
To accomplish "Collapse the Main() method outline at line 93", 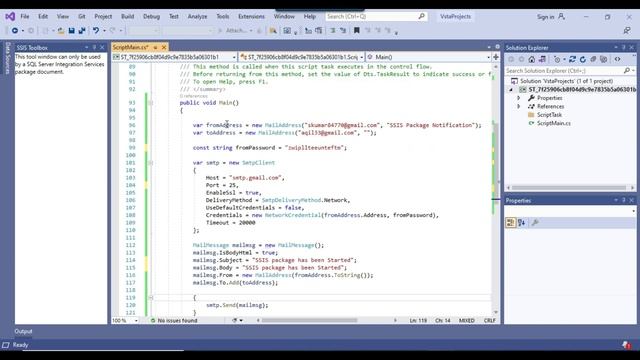I will coord(151,103).
